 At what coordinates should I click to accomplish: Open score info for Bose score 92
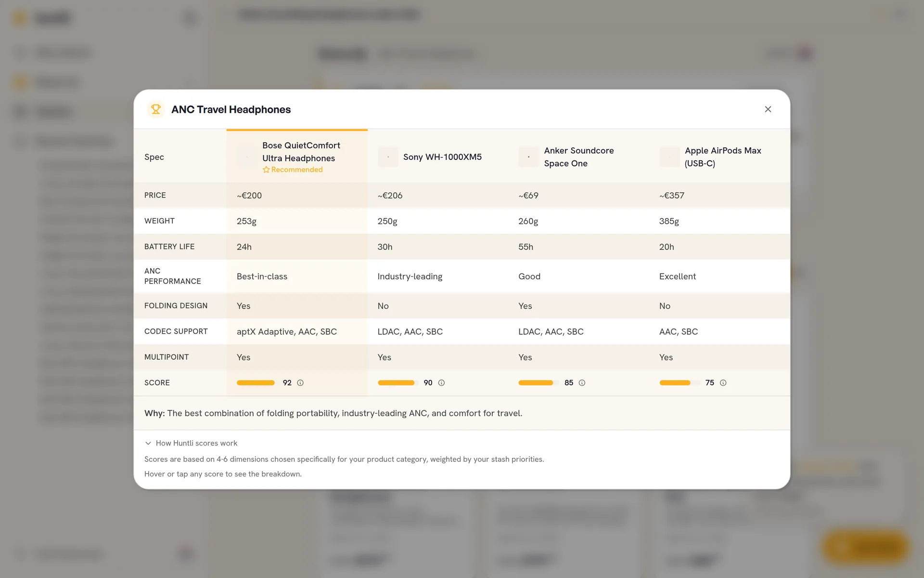300,383
